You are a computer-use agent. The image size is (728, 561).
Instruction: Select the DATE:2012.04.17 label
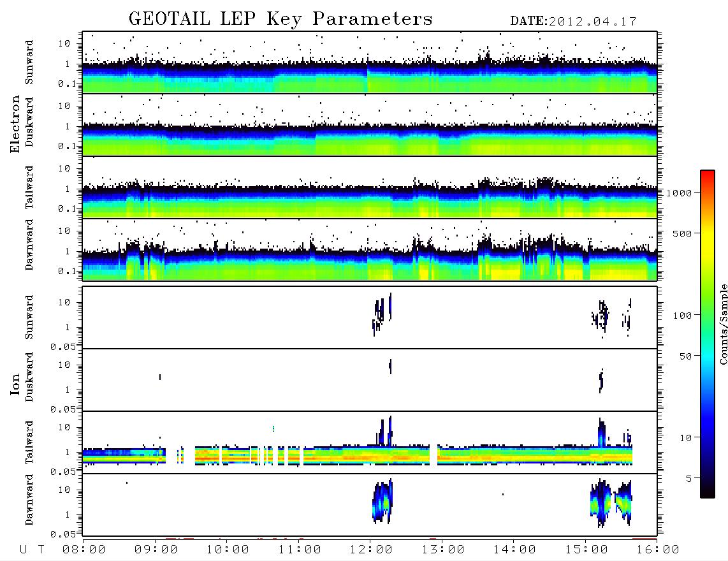(573, 22)
